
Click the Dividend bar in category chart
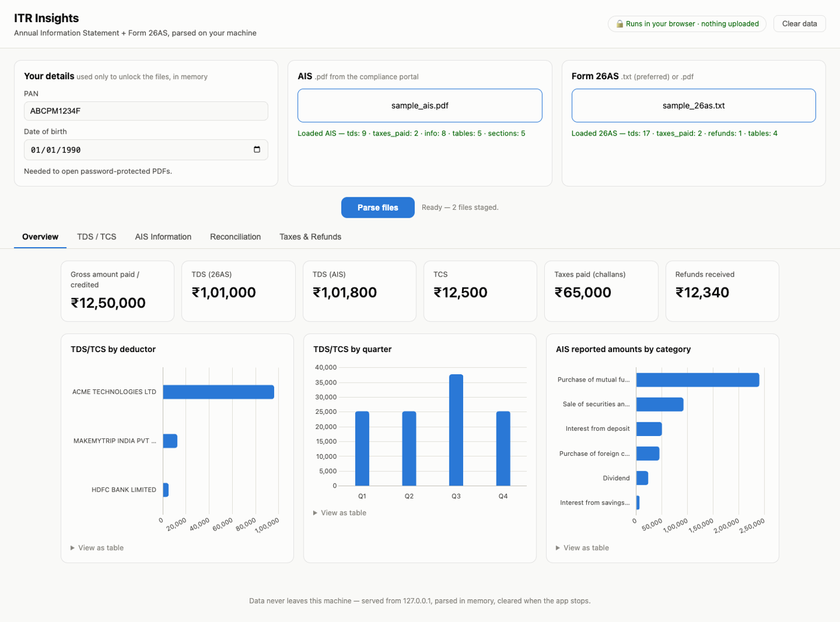642,478
